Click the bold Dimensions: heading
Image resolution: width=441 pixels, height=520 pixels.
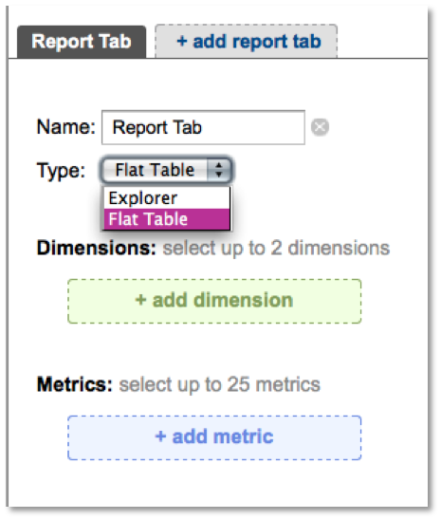[x=96, y=248]
